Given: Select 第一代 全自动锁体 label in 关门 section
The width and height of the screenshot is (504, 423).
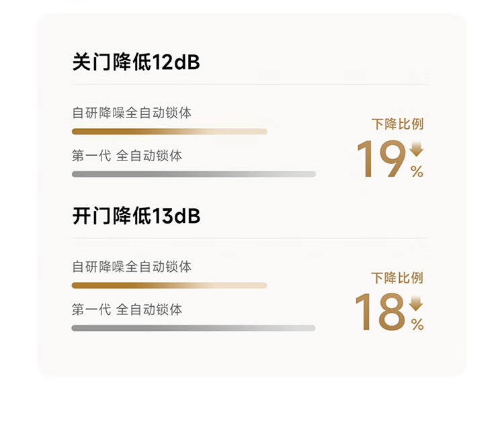Looking at the screenshot, I should 127,156.
